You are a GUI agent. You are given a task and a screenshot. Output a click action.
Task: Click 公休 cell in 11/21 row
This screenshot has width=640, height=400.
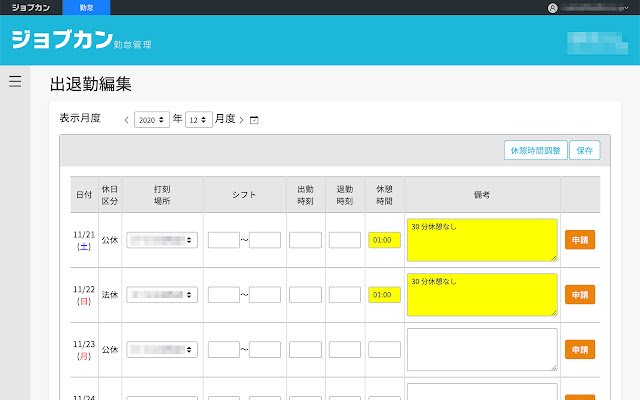(110, 240)
